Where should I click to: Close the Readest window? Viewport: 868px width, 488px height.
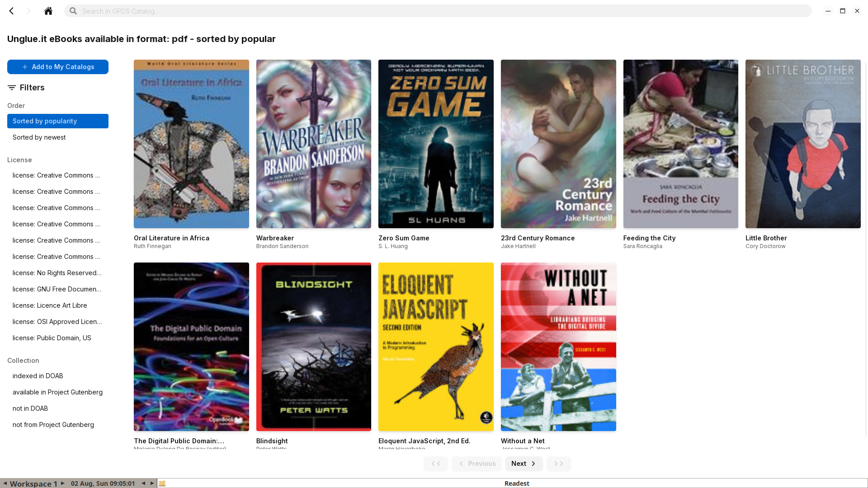[x=857, y=11]
